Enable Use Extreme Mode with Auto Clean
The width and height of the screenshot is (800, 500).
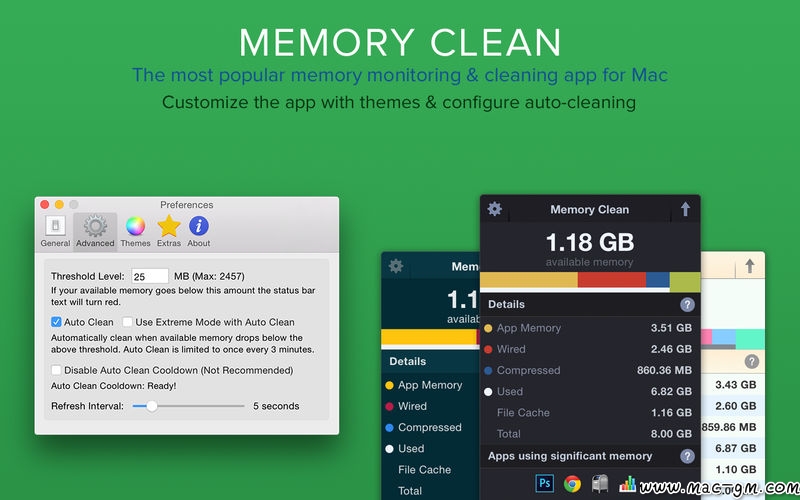click(x=128, y=322)
